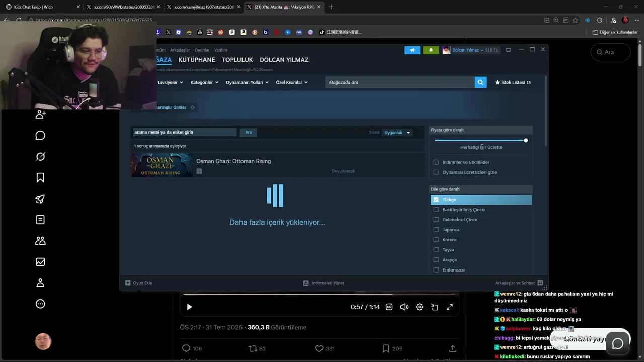
Task: Open Steam Oyunlar menu
Action: point(202,50)
